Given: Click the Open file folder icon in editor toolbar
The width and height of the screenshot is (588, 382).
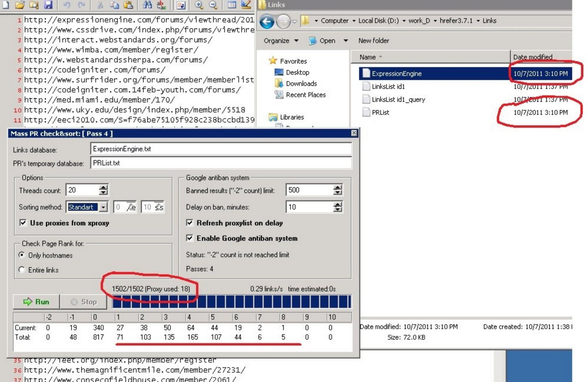Looking at the screenshot, I should 20,5.
